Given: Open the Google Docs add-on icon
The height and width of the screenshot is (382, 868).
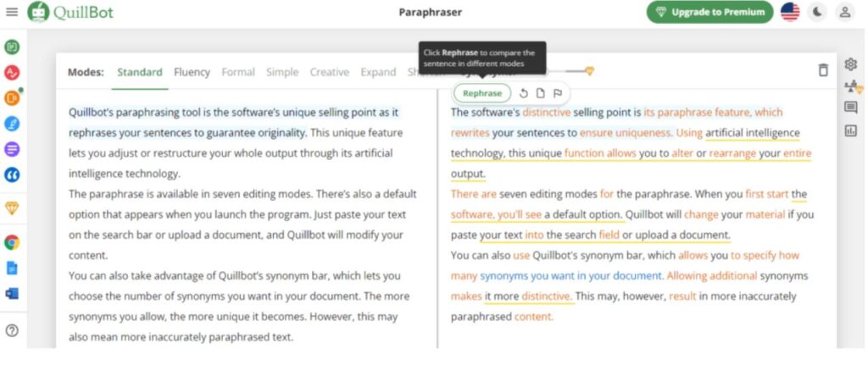Looking at the screenshot, I should pos(12,269).
